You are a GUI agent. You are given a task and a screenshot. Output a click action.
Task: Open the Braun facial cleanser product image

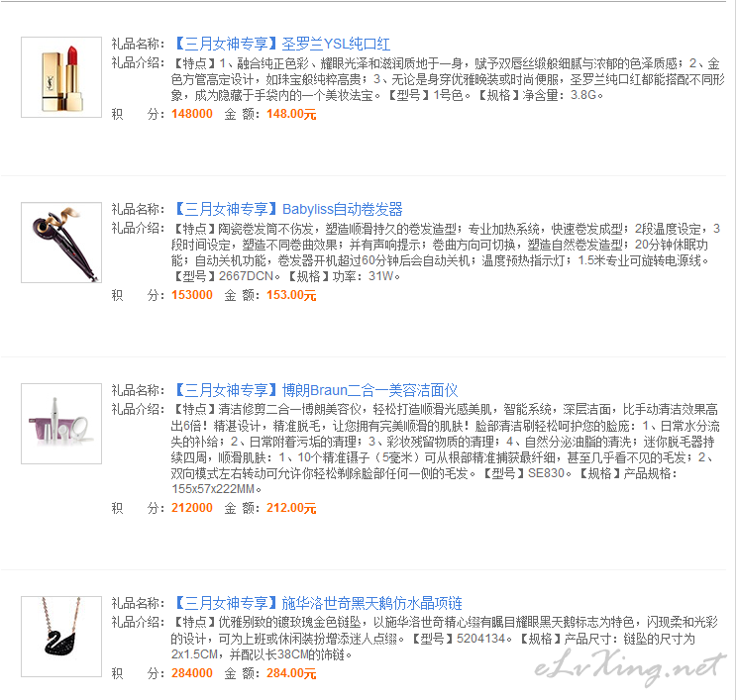(x=61, y=424)
